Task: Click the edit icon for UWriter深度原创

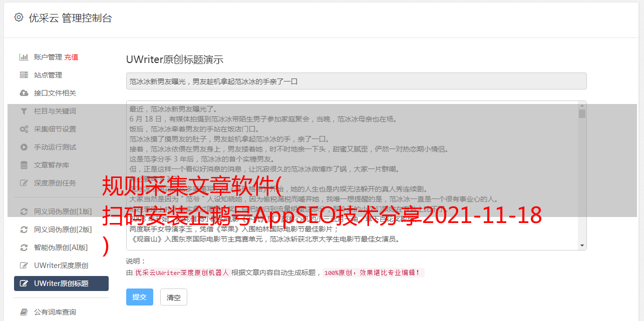Action: [24, 265]
